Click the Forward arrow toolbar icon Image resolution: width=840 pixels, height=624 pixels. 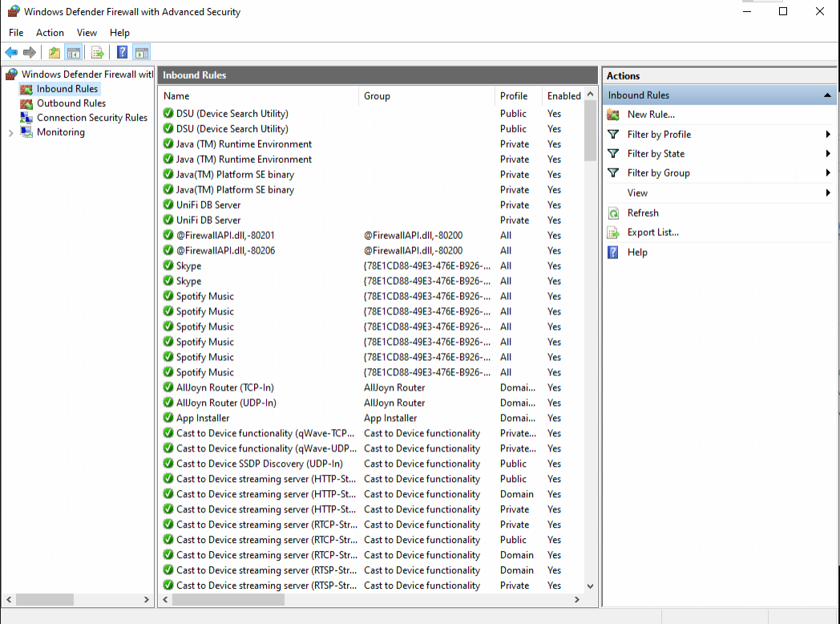click(30, 53)
